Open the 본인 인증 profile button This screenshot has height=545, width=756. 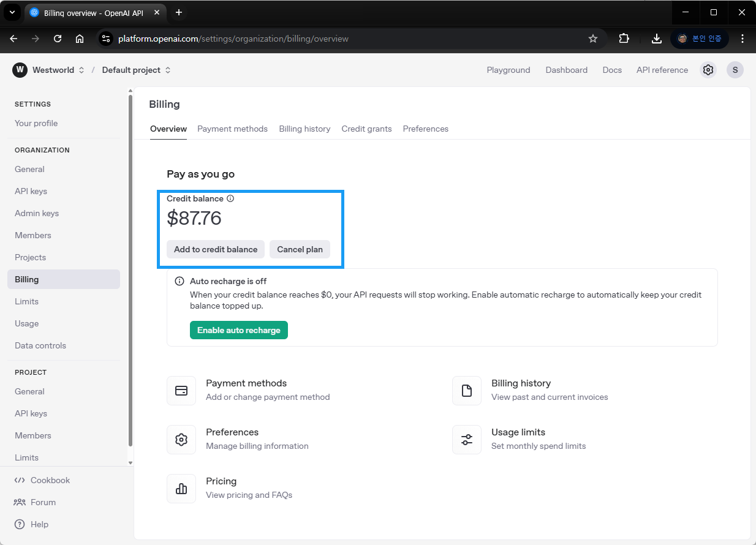coord(700,39)
